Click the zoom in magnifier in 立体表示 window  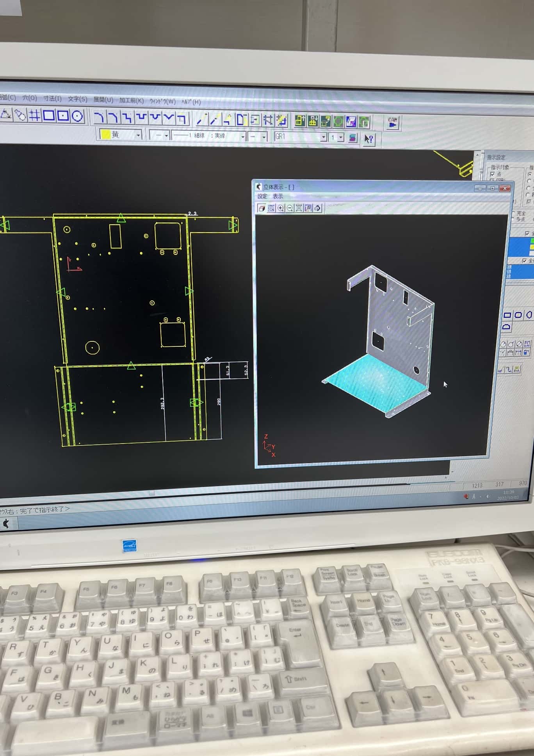pyautogui.click(x=280, y=208)
